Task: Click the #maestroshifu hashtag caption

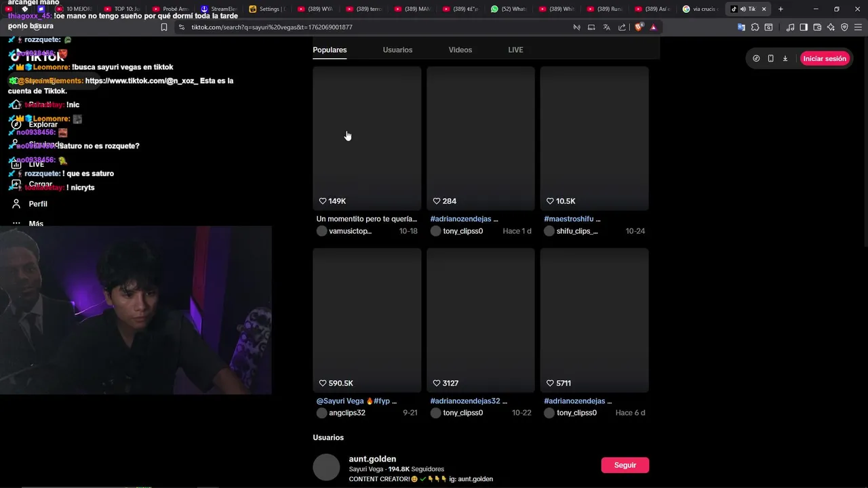Action: pyautogui.click(x=572, y=219)
